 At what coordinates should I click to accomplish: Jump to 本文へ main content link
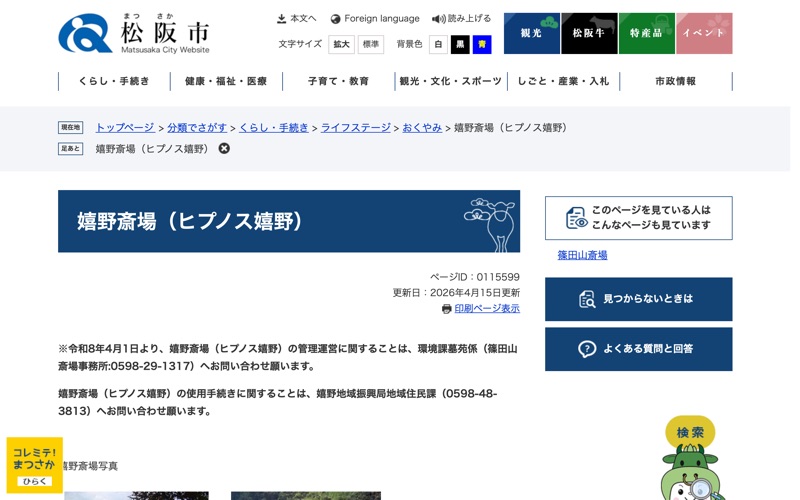coord(296,19)
